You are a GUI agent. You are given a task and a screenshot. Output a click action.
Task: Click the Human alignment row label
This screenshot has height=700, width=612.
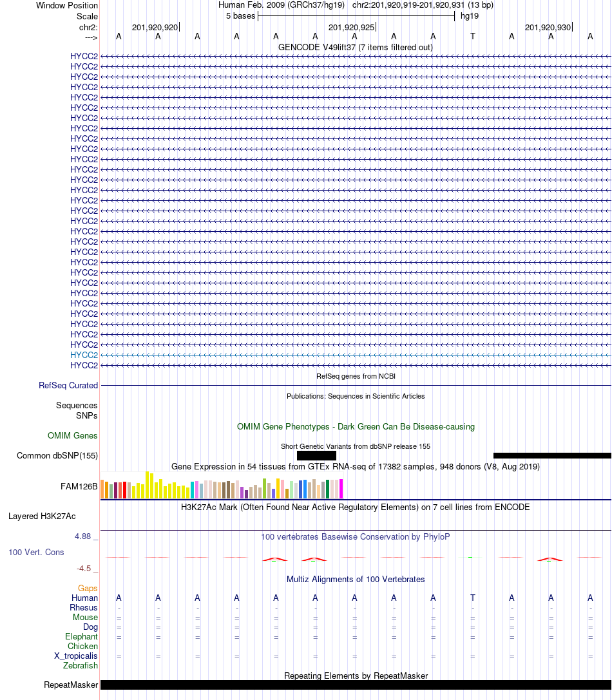coord(84,598)
